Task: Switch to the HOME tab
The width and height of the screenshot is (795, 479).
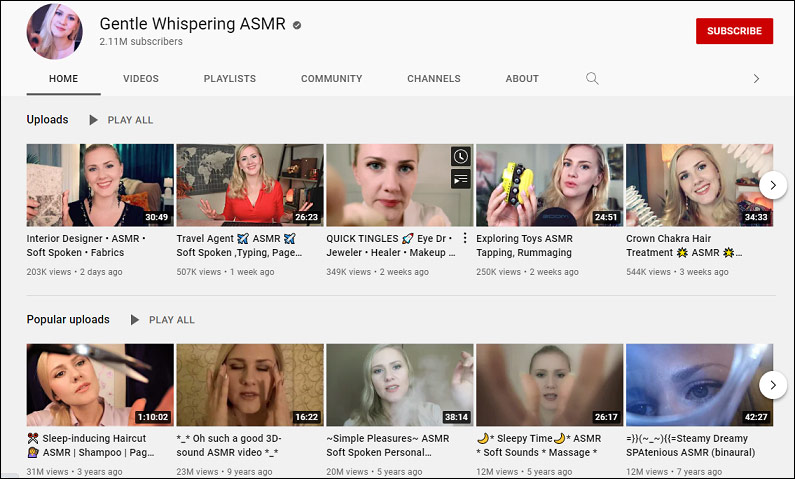Action: click(x=63, y=79)
